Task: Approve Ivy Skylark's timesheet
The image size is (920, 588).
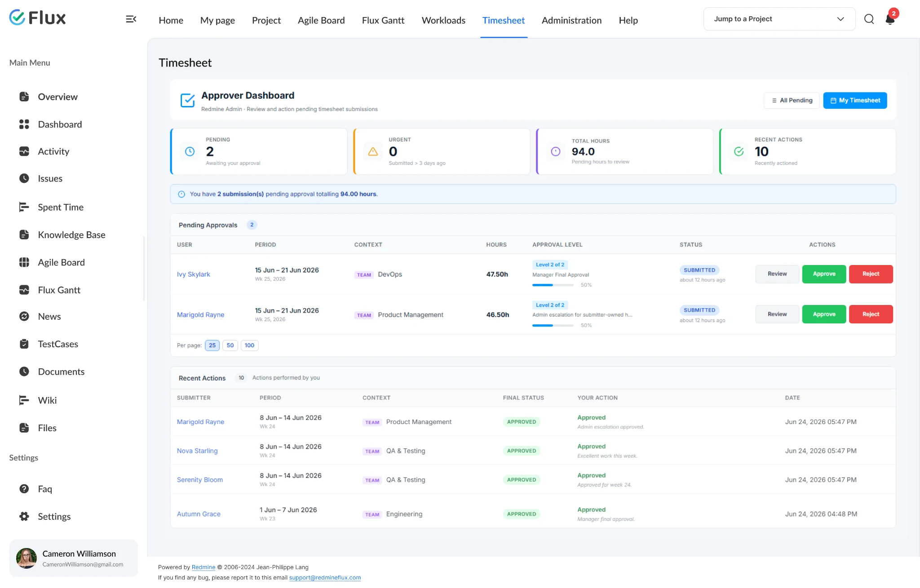Action: click(824, 274)
